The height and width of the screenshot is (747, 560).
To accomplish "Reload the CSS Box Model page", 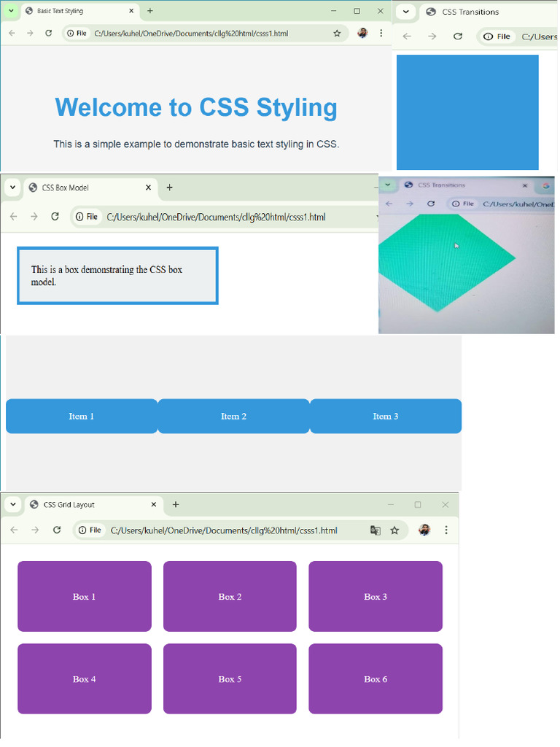I will click(55, 217).
